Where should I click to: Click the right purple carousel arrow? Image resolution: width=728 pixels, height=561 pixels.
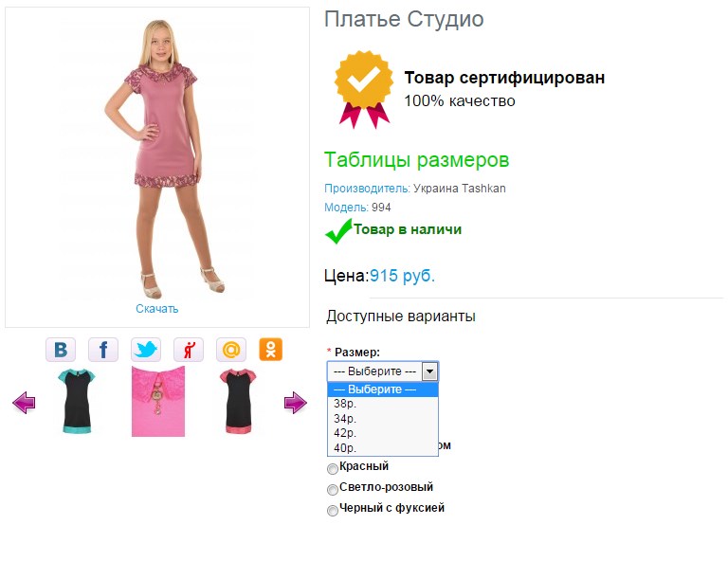[x=296, y=403]
